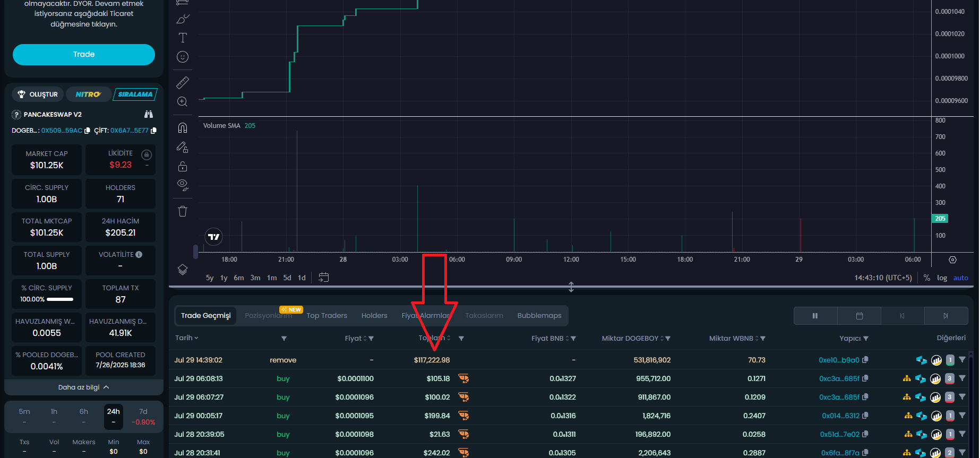Activate the magnet snap mode tool
The image size is (980, 458).
[x=183, y=128]
